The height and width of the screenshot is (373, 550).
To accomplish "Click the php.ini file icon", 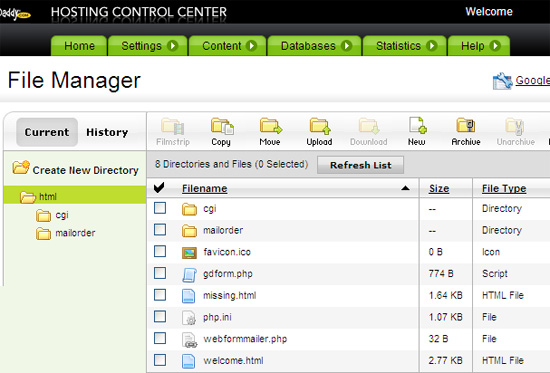I will coord(189,318).
